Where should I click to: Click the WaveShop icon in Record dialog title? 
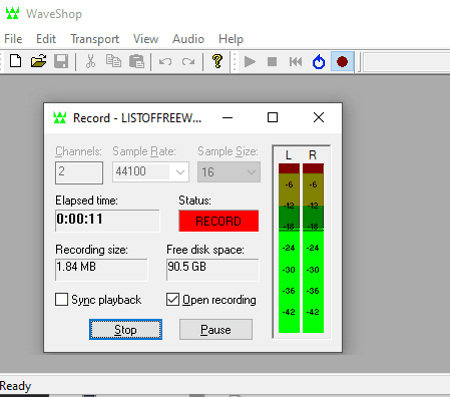[60, 118]
